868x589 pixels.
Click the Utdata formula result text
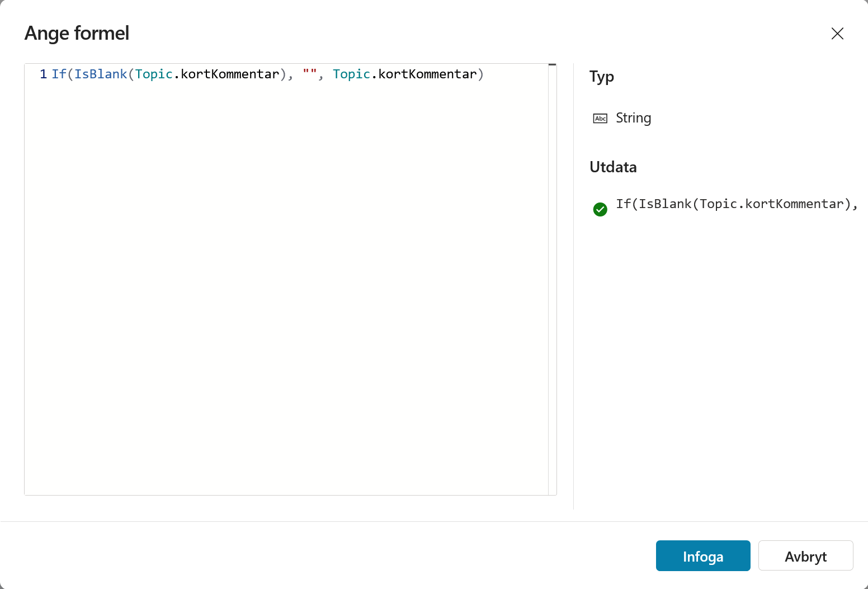737,204
